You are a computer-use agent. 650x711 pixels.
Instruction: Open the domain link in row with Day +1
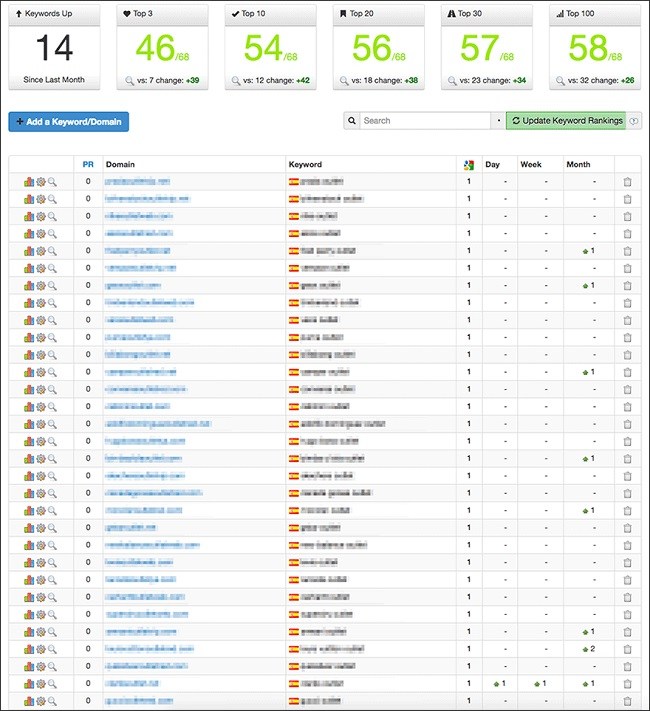click(132, 683)
